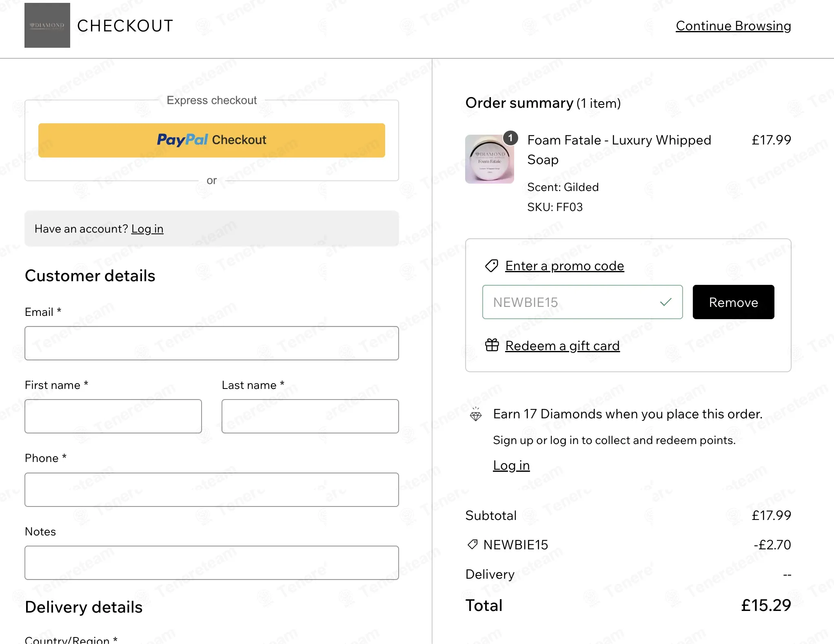Click the Diamond store logo

47,25
